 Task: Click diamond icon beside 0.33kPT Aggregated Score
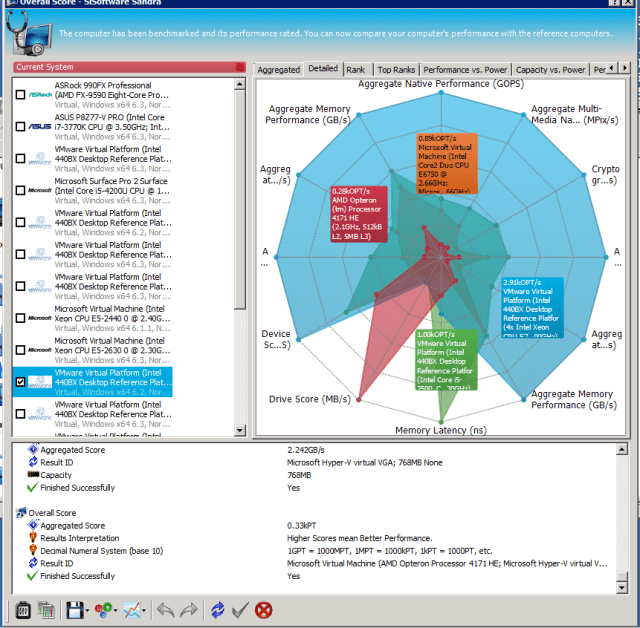point(33,525)
